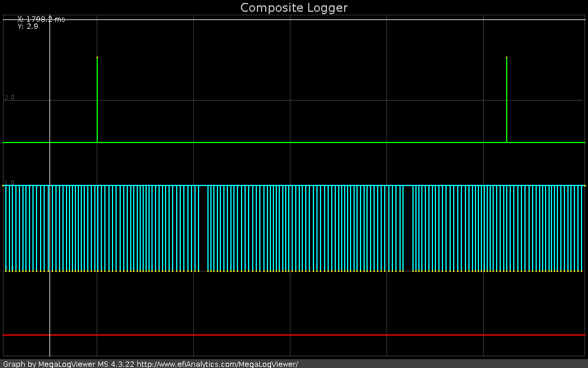The image size is (588, 368).
Task: Click the yellow tip of the left sync spike
Action: 97,57
